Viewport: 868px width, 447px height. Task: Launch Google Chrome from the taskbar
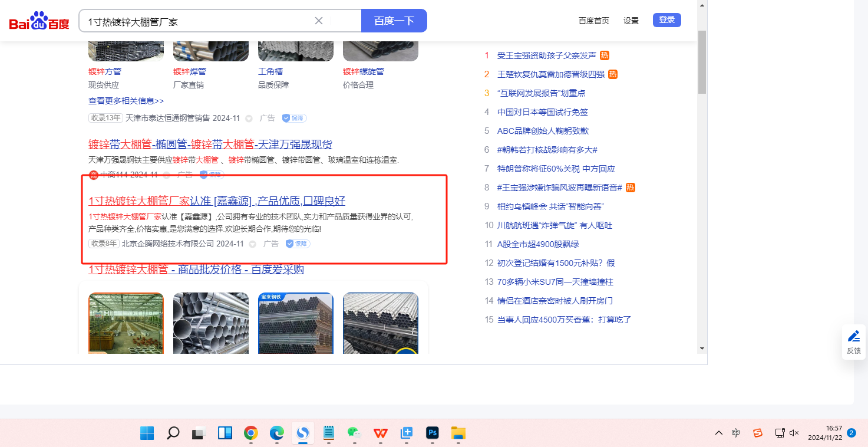pos(251,433)
